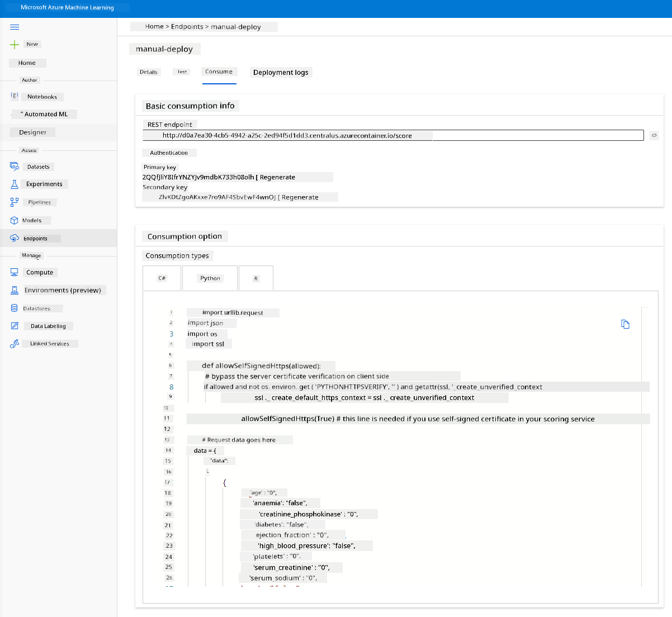Viewport: 672px width, 617px height.
Task: Click the New plus icon
Action: [x=15, y=44]
